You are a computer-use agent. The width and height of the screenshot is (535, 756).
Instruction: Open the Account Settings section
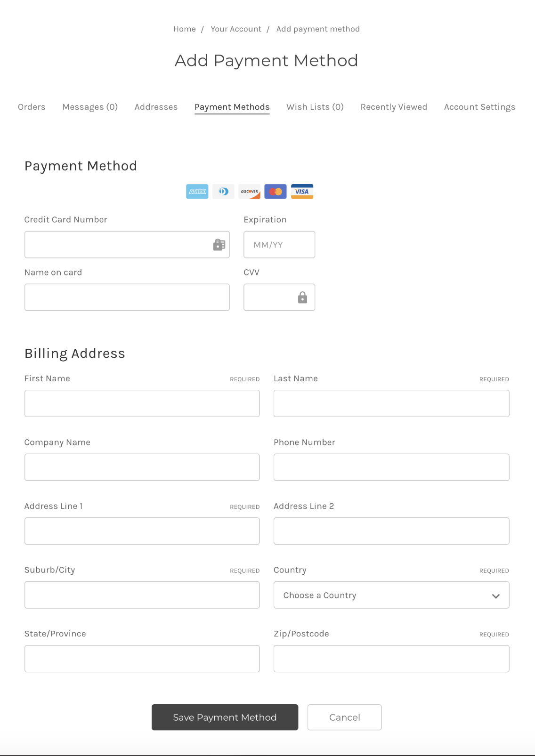click(x=479, y=107)
